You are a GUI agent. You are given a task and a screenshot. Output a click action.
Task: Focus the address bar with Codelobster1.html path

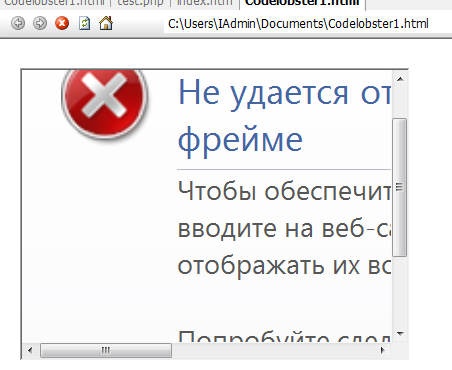point(308,24)
